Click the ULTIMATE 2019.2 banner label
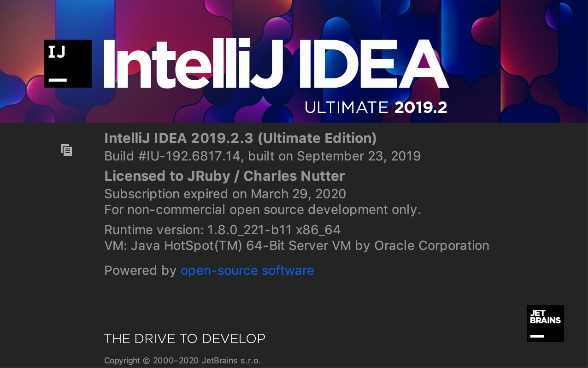The image size is (588, 368). point(376,107)
